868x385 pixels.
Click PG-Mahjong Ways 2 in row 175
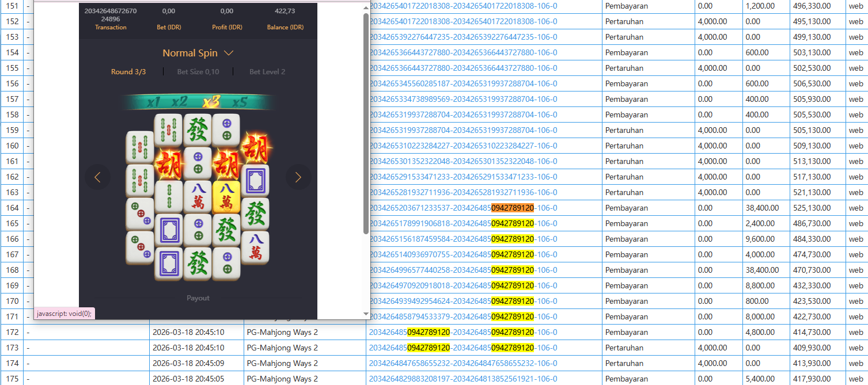282,379
